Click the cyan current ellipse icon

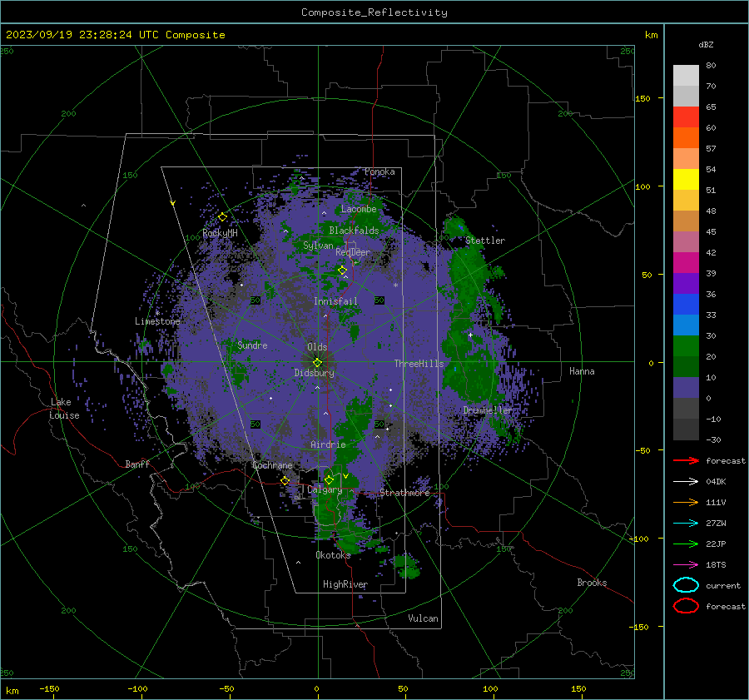pyautogui.click(x=686, y=585)
